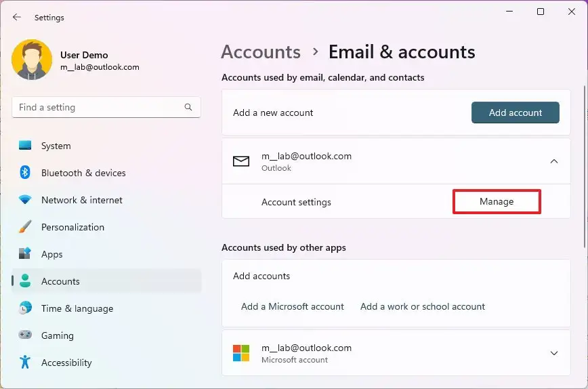Focus the Find a setting field

[x=106, y=107]
